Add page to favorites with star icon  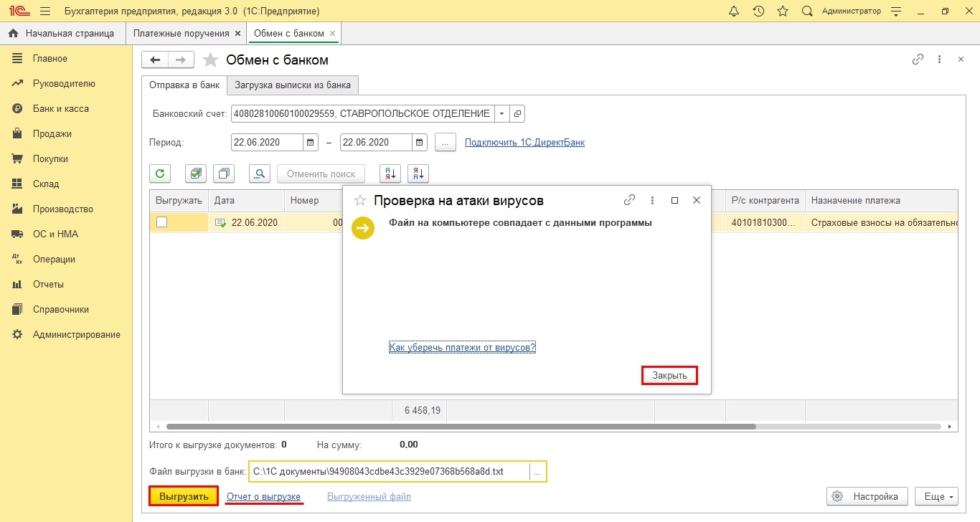pos(210,60)
